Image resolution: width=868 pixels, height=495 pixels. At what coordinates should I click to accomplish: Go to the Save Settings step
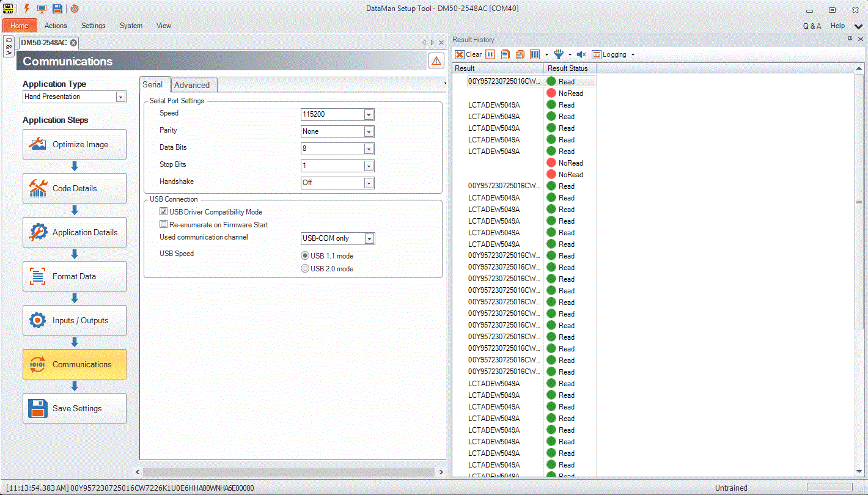coord(75,408)
